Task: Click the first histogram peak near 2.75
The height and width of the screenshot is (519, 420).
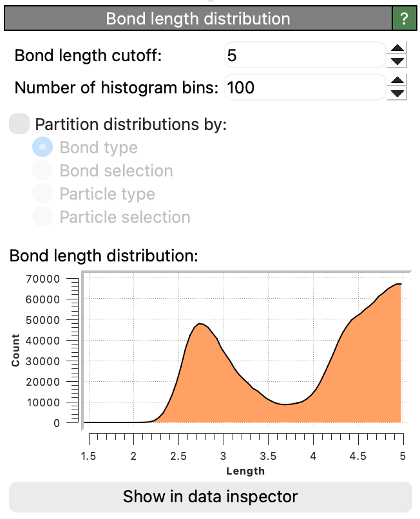Action: coord(200,324)
